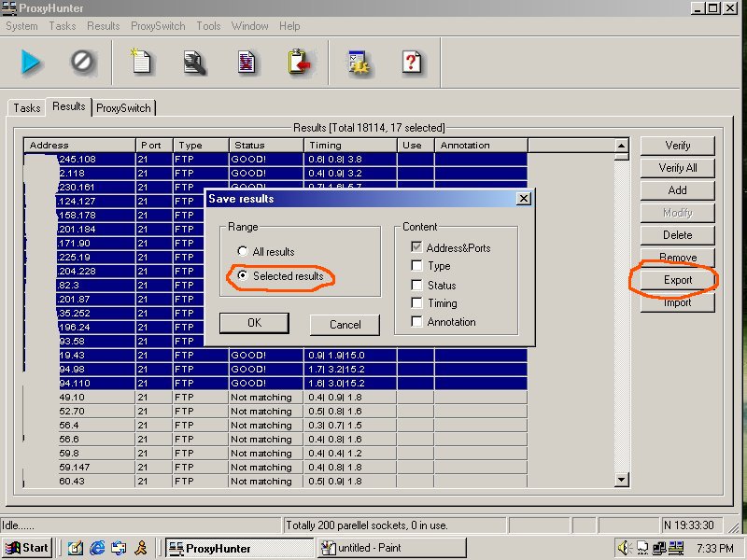Click the Cancel button
The image size is (747, 560).
click(345, 325)
